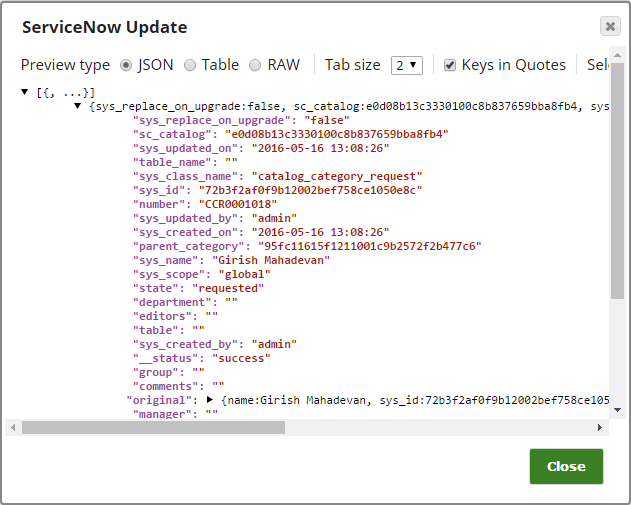This screenshot has width=631, height=505.
Task: Click value "catalog_category_request"
Action: click(x=337, y=176)
